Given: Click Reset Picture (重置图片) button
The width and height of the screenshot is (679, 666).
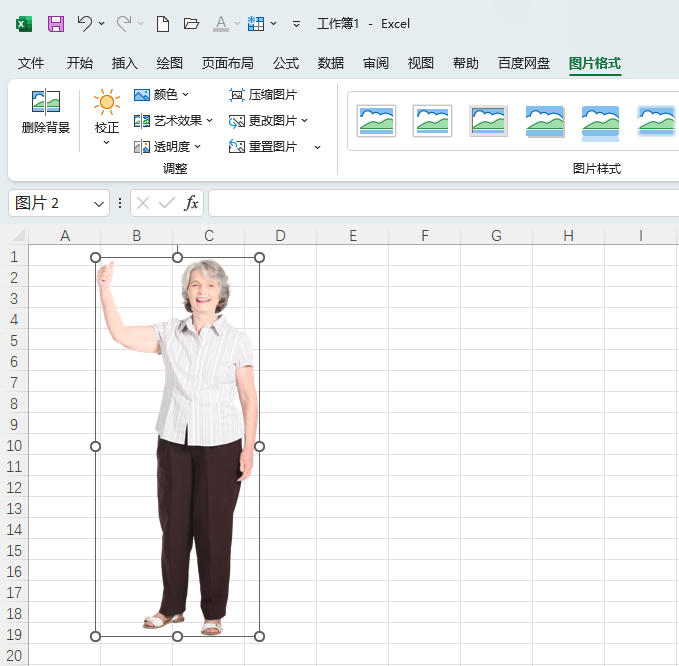Looking at the screenshot, I should (x=264, y=147).
